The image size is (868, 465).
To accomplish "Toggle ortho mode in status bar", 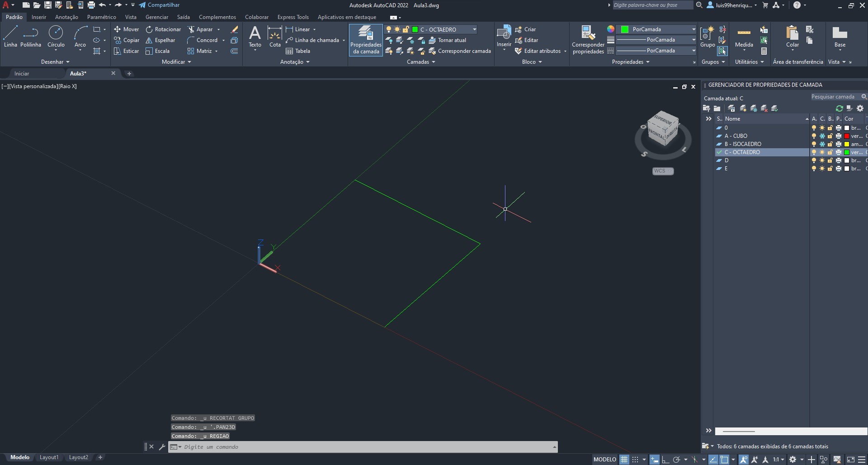I will 665,460.
